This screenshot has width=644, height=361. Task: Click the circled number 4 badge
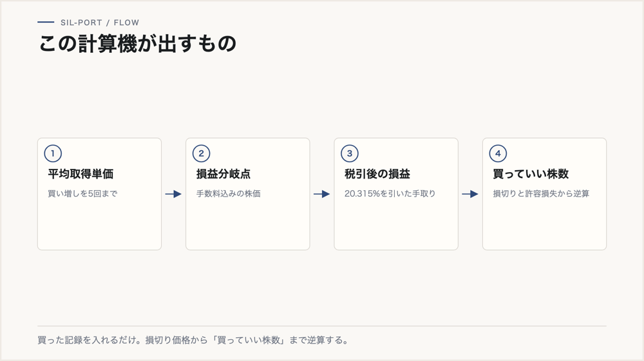pos(498,153)
